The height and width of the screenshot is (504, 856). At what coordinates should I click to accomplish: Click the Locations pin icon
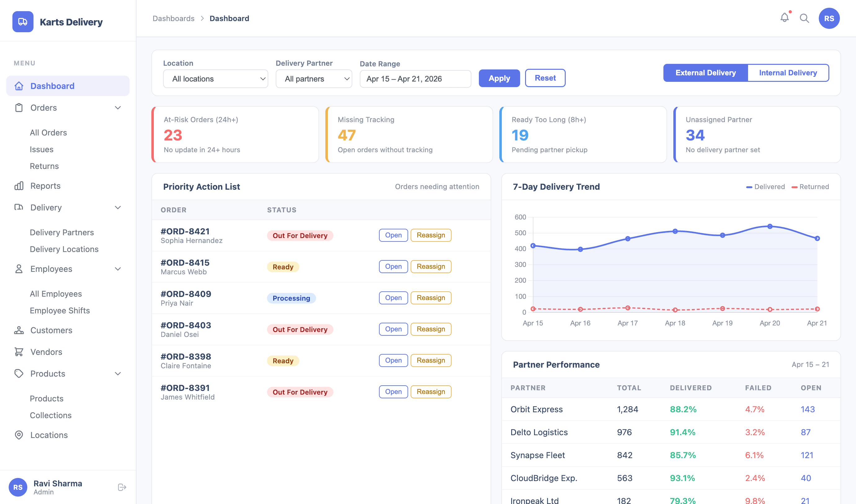(x=19, y=435)
